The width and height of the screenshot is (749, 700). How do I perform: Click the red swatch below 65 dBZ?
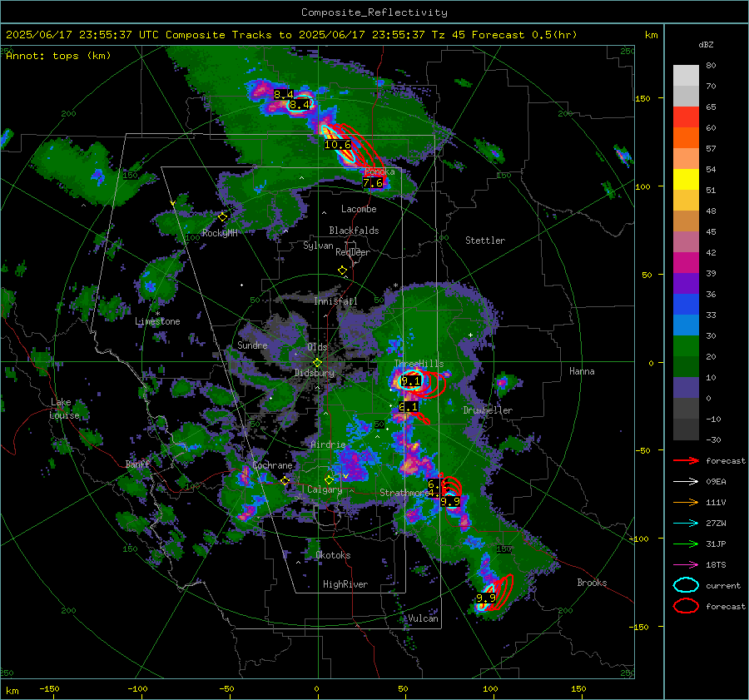point(686,117)
